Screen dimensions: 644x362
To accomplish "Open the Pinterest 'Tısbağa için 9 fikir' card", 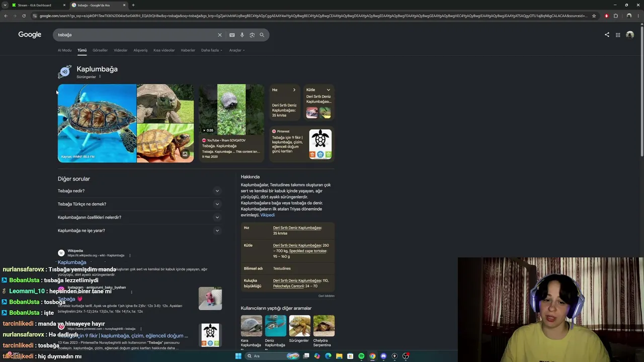I will coord(302,145).
